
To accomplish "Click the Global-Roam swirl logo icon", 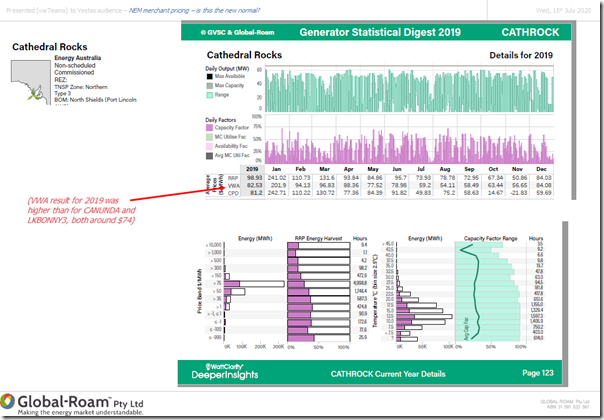I will (7, 401).
